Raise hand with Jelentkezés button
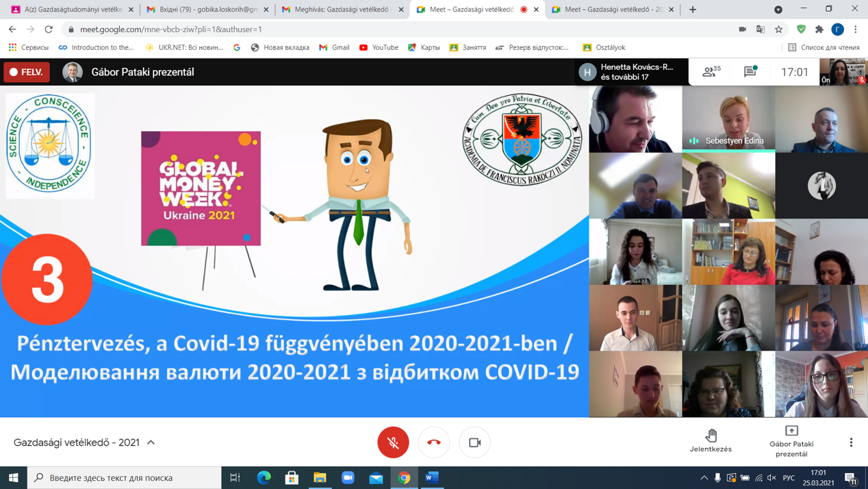This screenshot has width=868, height=489. 711,440
